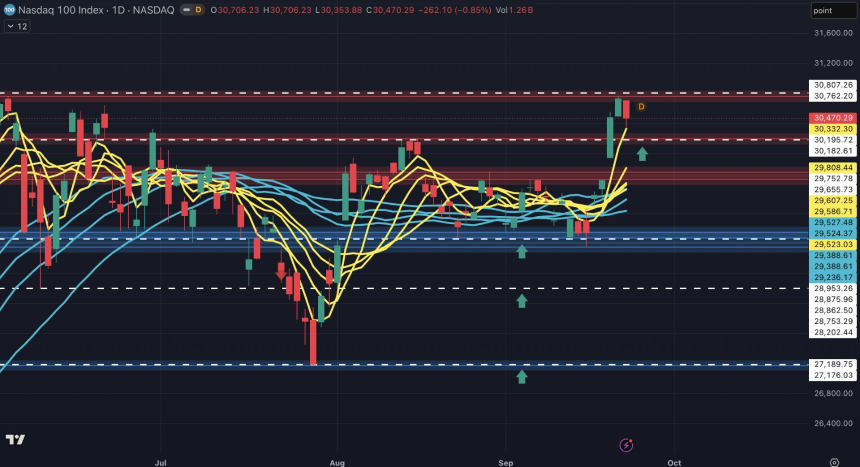This screenshot has width=860, height=467.
Task: Click the Nasdaq 100 symbol logo icon
Action: (x=9, y=10)
